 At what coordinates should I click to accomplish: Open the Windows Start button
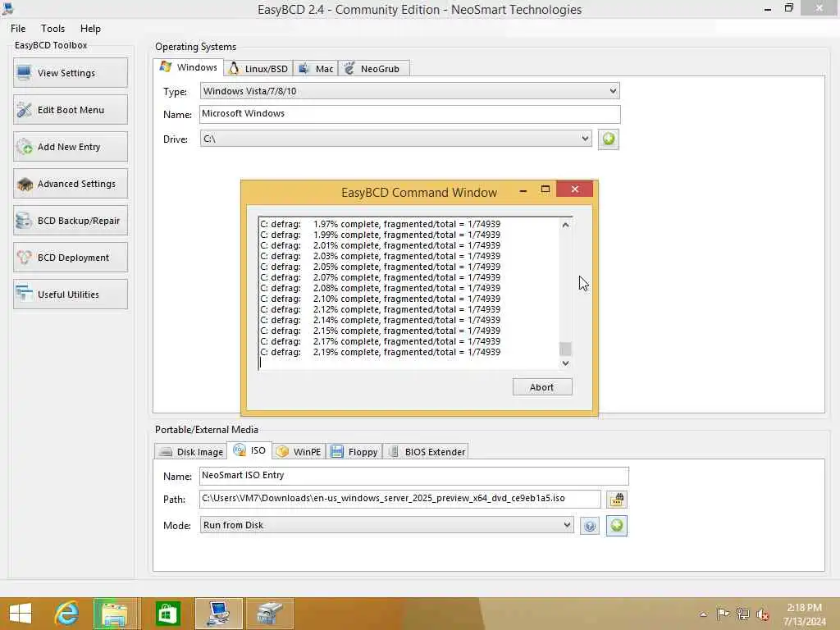(x=21, y=614)
